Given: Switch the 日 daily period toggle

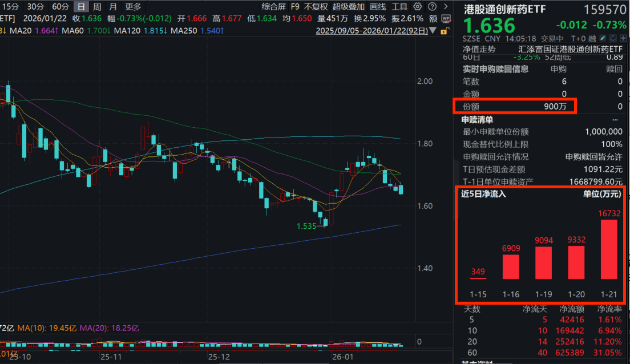Looking at the screenshot, I should click(82, 6).
